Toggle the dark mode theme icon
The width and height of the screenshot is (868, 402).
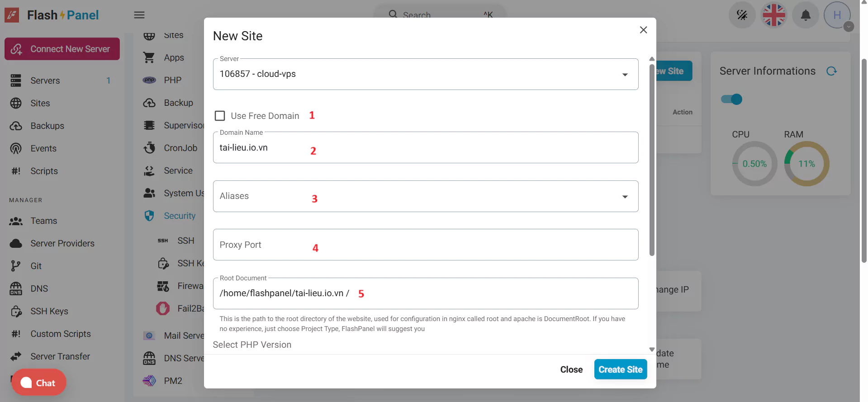coord(742,15)
